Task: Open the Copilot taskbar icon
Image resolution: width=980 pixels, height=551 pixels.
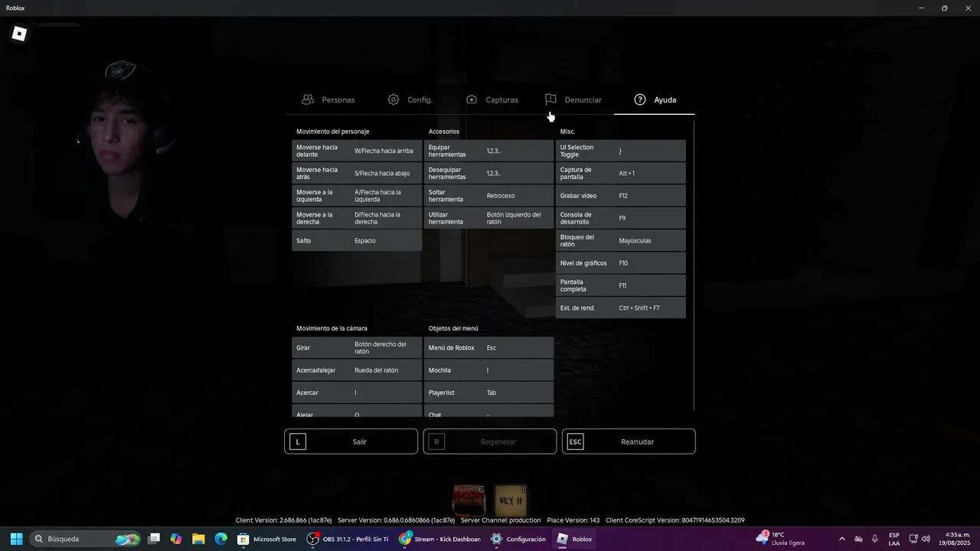Action: click(x=176, y=539)
